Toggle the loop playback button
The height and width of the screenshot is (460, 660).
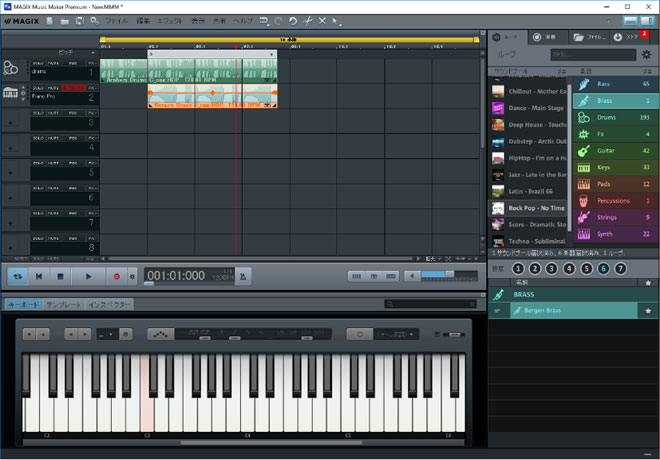[17, 276]
